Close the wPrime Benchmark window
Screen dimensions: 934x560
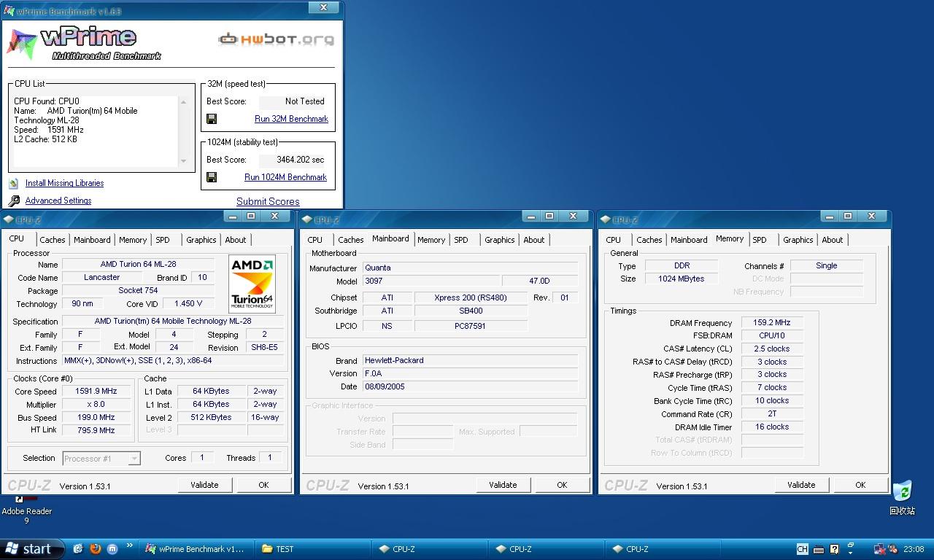click(x=323, y=7)
